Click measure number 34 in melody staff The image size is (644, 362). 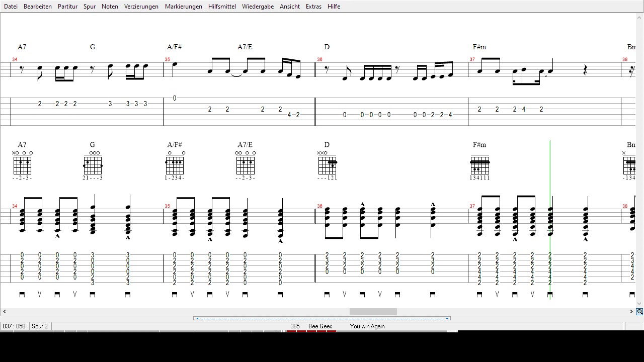point(15,59)
